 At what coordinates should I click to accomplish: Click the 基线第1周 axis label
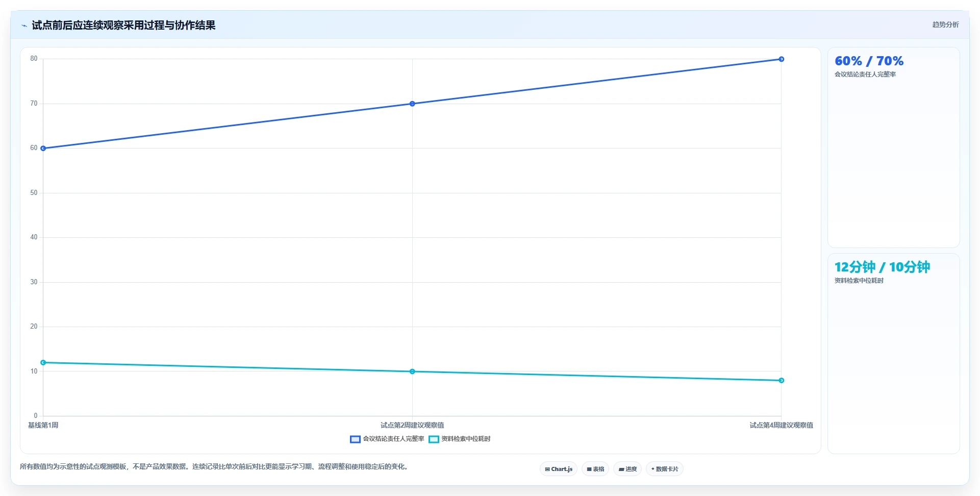pyautogui.click(x=43, y=425)
